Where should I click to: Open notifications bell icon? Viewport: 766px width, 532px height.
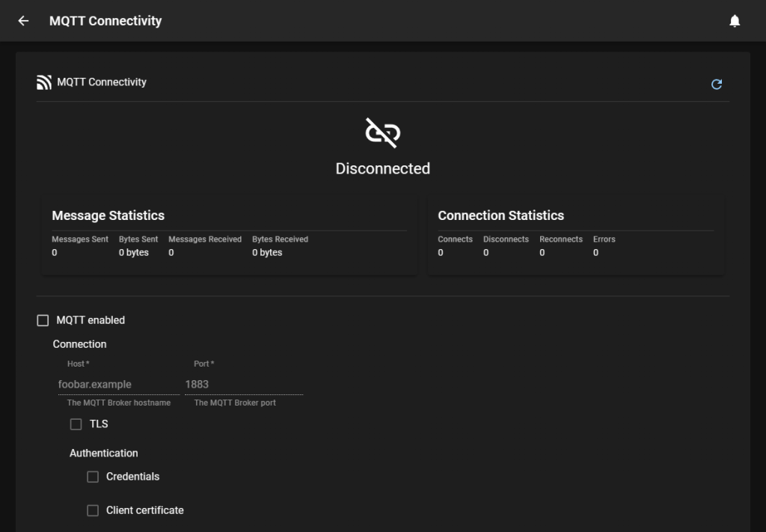click(735, 21)
